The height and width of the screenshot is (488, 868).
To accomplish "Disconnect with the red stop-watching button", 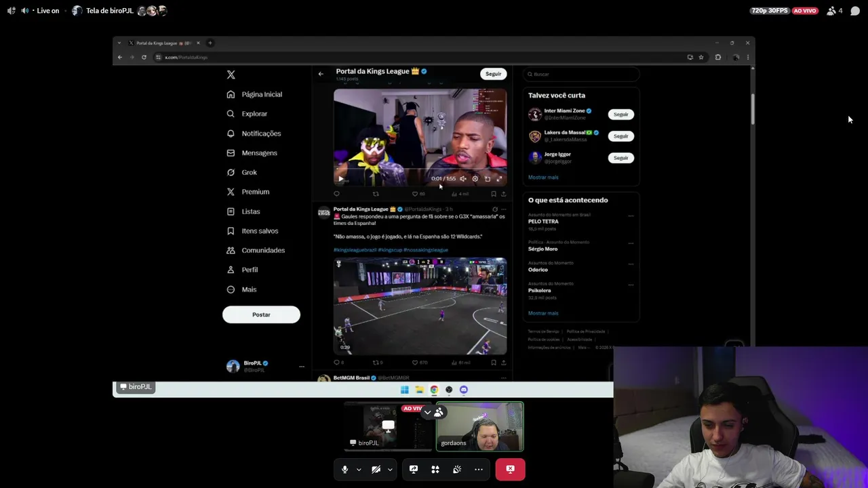I will coord(510,469).
